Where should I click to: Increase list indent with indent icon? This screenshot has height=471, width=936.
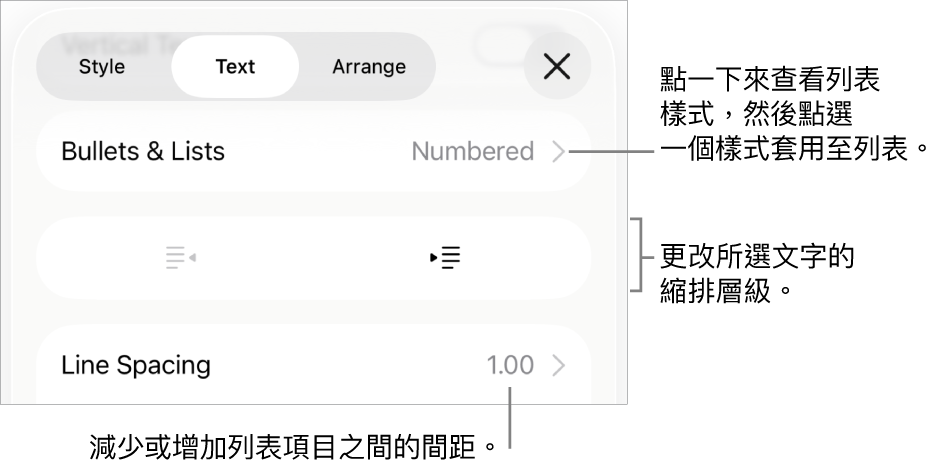(445, 258)
